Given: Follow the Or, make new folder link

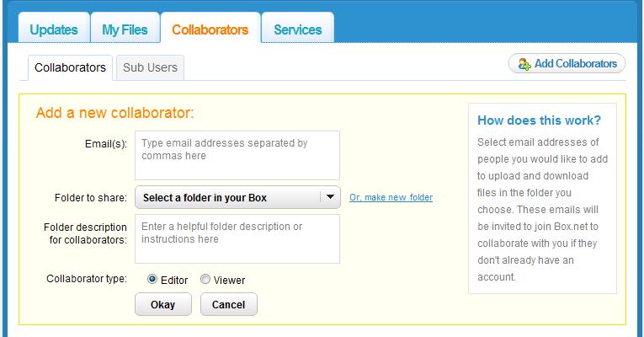Looking at the screenshot, I should [x=391, y=198].
